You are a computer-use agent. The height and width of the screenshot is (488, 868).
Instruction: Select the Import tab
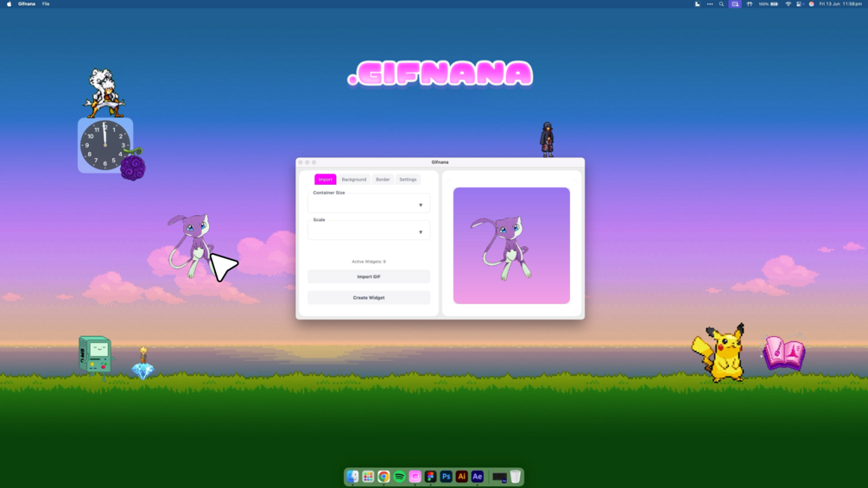coord(326,180)
